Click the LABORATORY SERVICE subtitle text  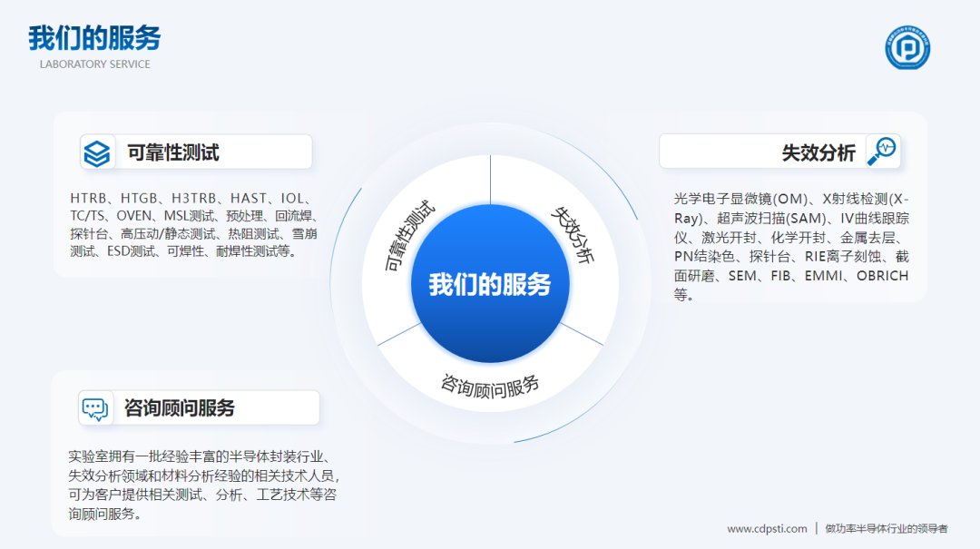click(x=95, y=64)
